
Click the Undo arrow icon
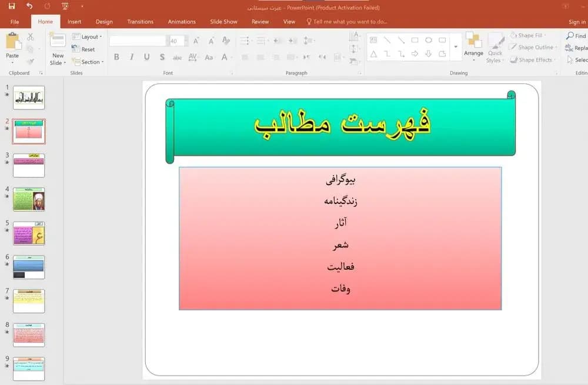pyautogui.click(x=29, y=6)
